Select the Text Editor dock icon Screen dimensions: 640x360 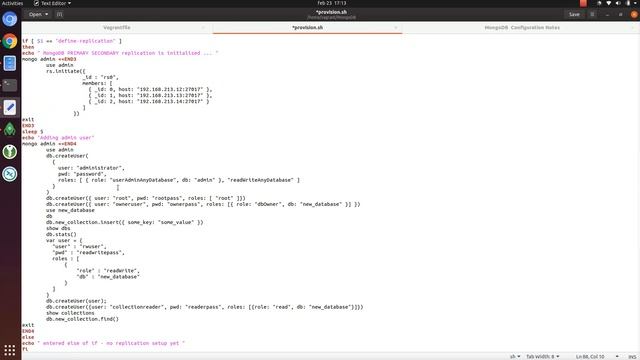pos(10,107)
